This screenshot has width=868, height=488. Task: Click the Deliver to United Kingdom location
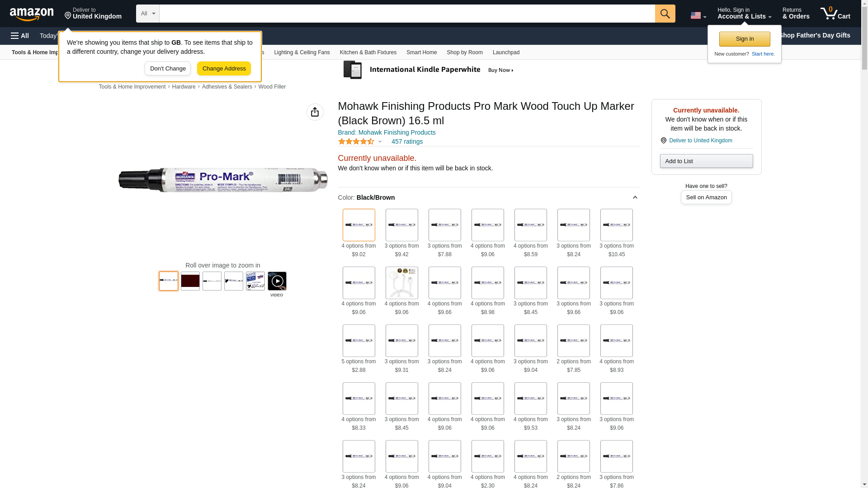(93, 14)
